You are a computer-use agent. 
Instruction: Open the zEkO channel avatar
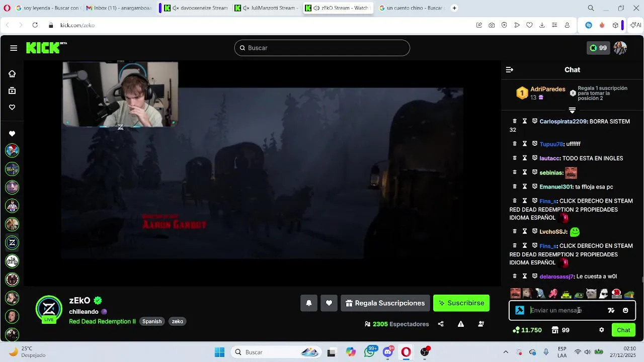click(49, 309)
